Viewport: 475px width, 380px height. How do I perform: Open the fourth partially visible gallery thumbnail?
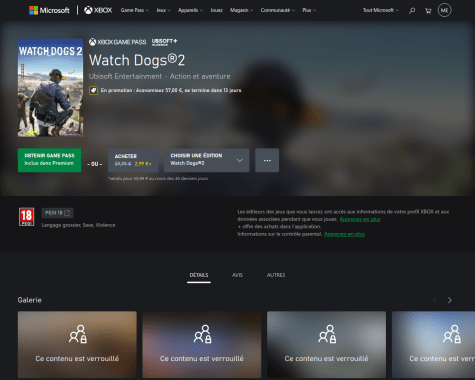433,345
